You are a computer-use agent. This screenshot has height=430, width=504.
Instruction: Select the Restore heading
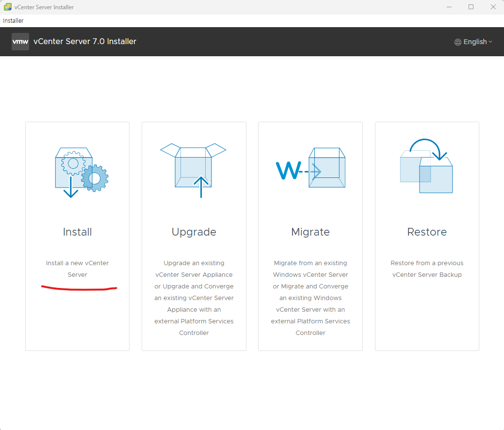tap(427, 232)
